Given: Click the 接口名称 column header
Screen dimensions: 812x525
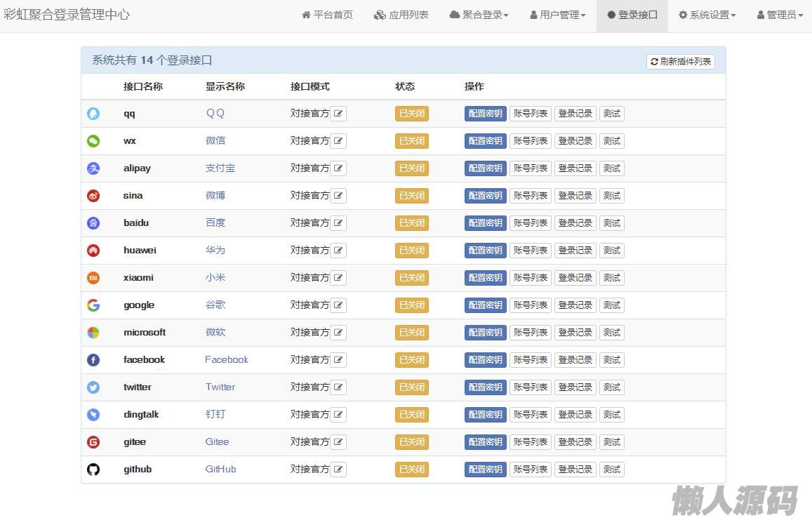Looking at the screenshot, I should point(143,86).
